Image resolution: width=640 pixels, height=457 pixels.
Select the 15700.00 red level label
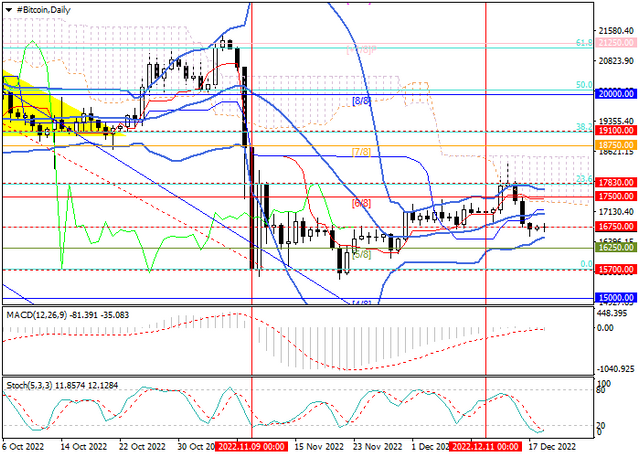point(616,269)
